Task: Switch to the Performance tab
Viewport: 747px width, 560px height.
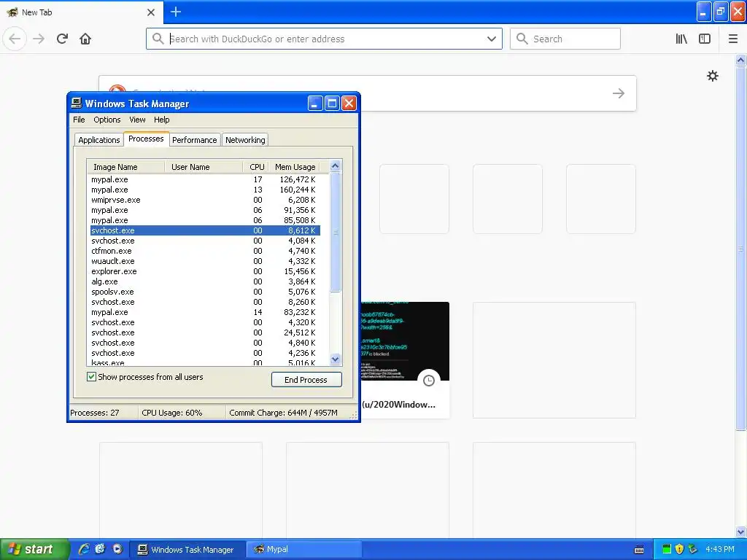Action: (194, 139)
